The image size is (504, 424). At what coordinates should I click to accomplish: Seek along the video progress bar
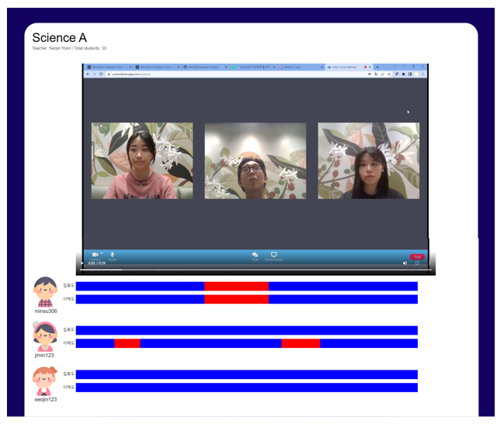click(x=255, y=269)
